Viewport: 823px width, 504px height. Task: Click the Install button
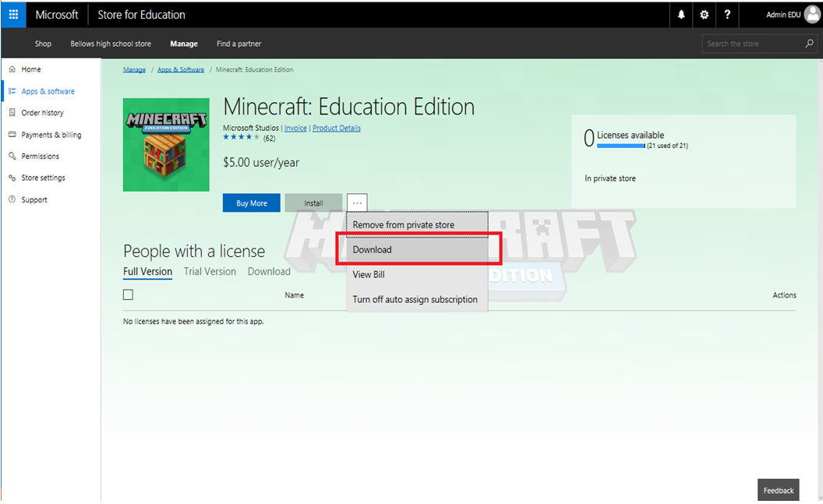[313, 203]
